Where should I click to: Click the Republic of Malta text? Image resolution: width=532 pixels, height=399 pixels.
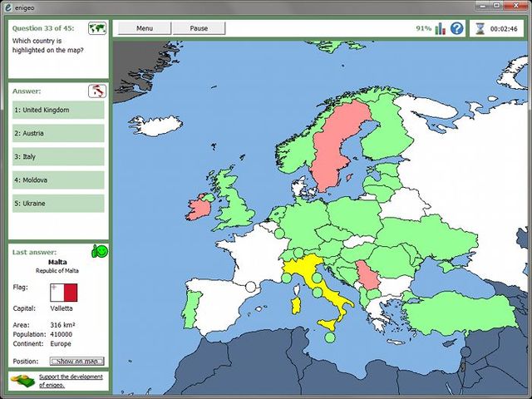pos(57,271)
